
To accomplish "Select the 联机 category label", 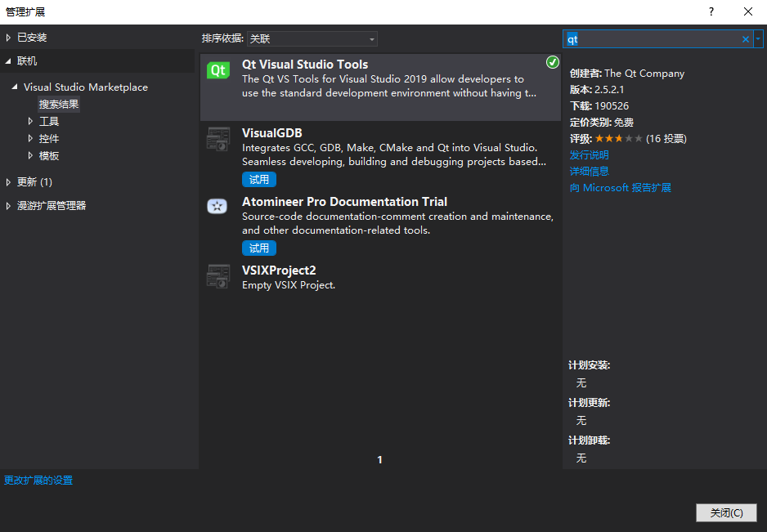I will coord(27,61).
